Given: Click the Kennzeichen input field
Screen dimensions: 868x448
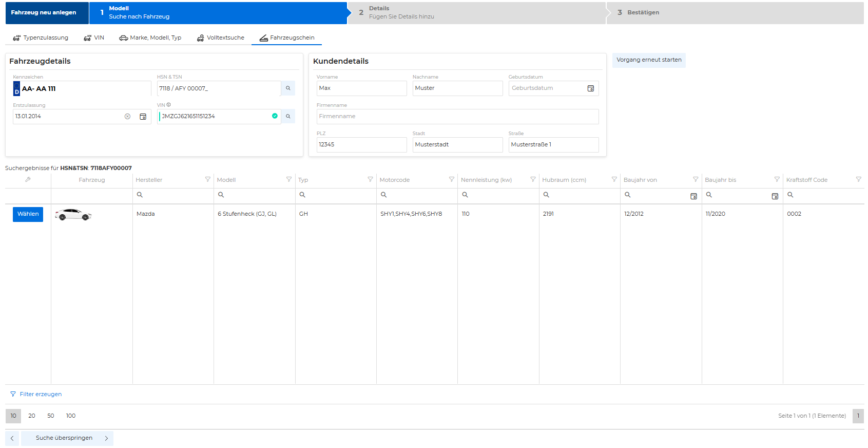Looking at the screenshot, I should (82, 88).
